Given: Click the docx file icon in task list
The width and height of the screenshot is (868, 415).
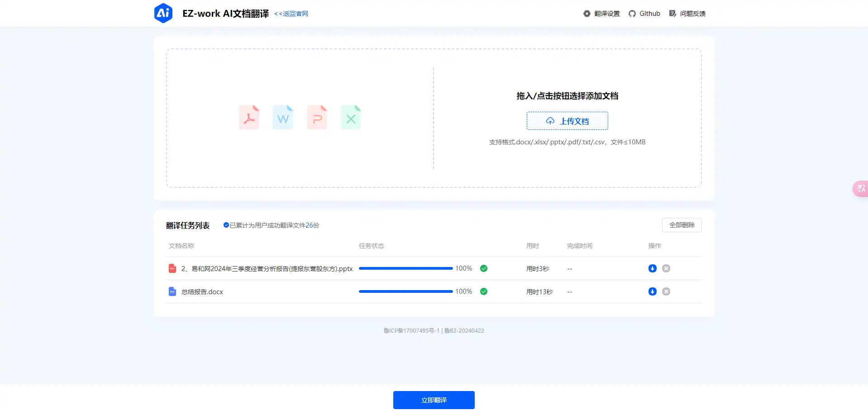Looking at the screenshot, I should (172, 291).
